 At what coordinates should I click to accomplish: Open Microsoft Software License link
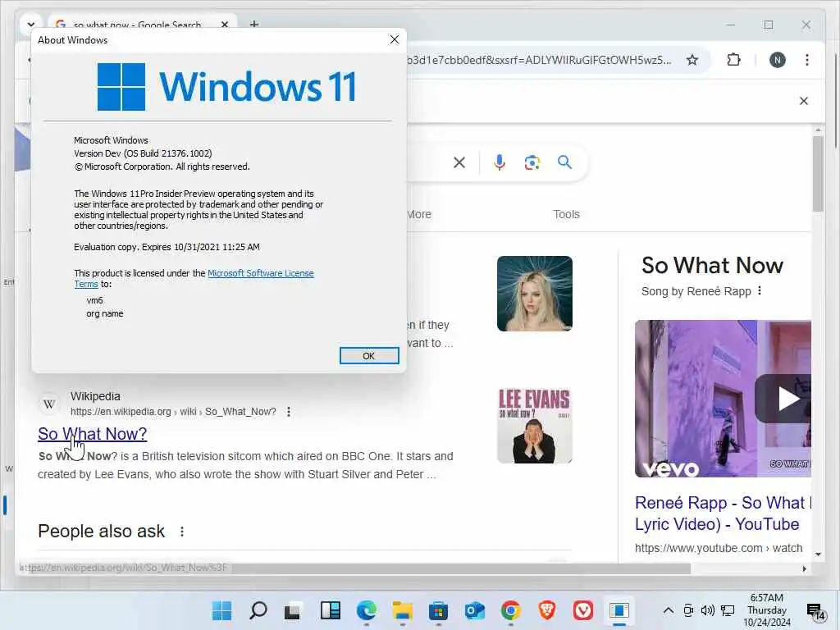260,273
